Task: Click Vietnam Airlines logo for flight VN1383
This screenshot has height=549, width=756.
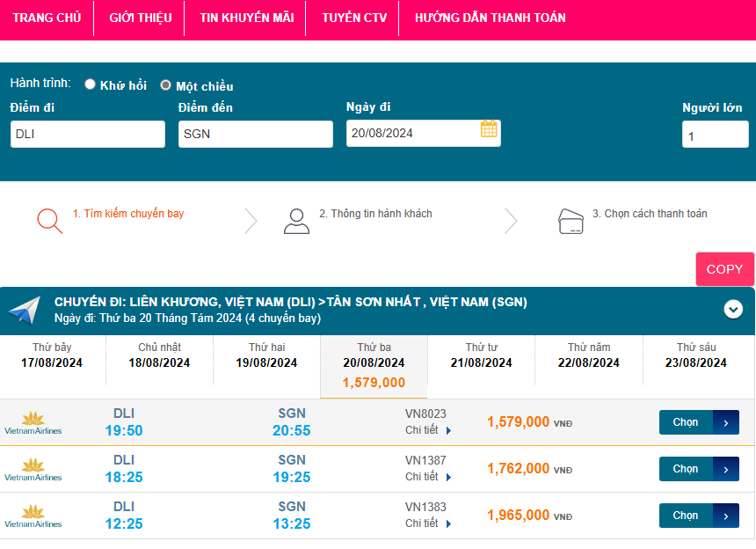Action: [x=33, y=516]
